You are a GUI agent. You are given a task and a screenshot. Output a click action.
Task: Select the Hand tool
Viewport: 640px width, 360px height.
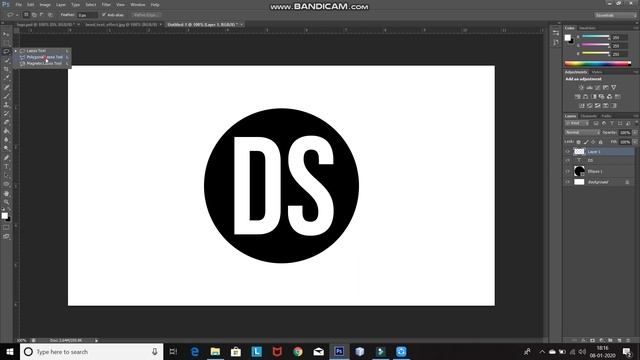point(6,193)
